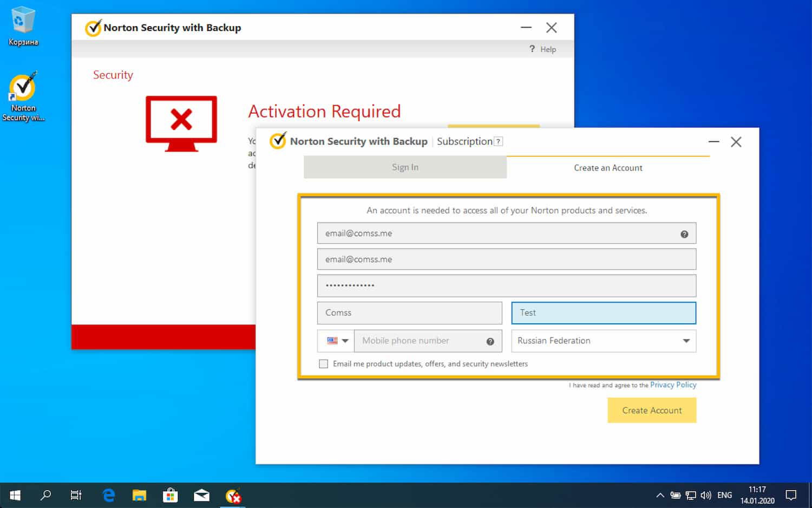The height and width of the screenshot is (508, 812).
Task: Click Norton checkmark logo in main window title
Action: 93,28
